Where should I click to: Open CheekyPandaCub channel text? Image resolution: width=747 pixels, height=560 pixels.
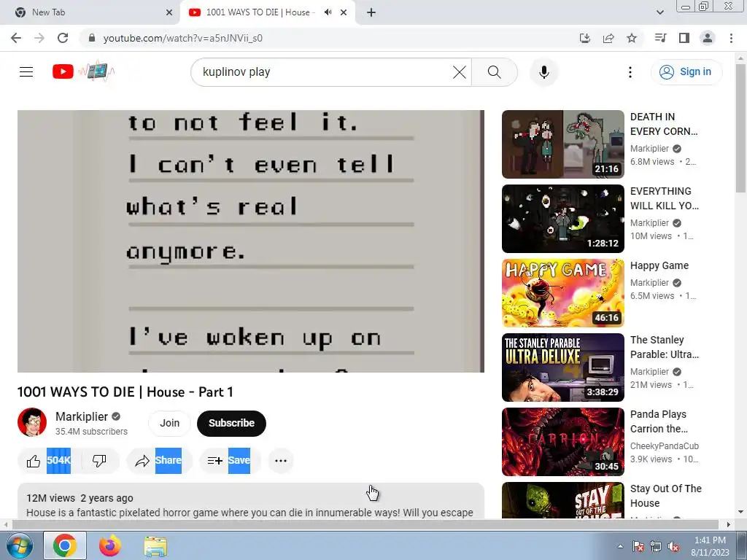click(x=664, y=446)
